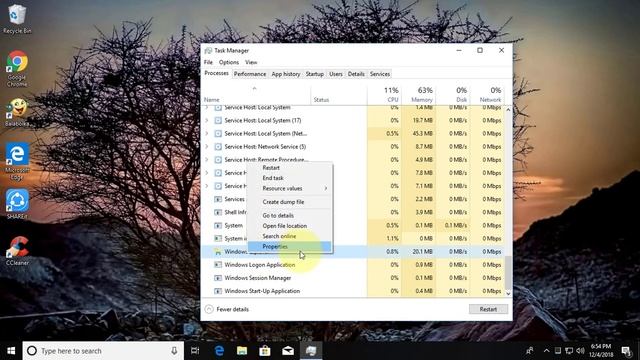Select the Processes tab
The width and height of the screenshot is (640, 360).
216,73
